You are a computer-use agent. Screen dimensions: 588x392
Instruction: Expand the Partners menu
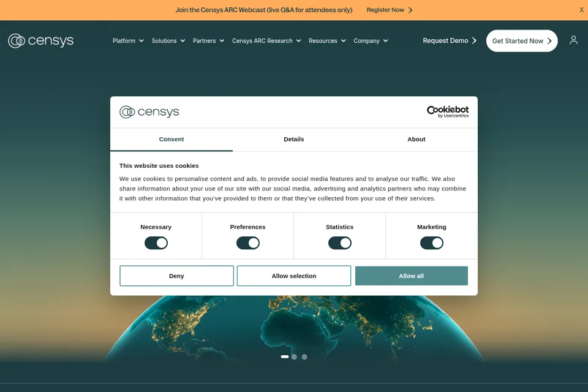[208, 40]
